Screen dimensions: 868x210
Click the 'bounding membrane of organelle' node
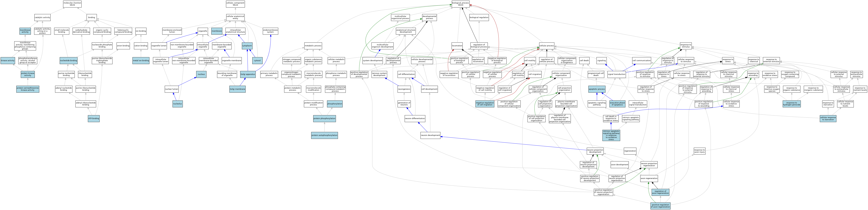[227, 74]
